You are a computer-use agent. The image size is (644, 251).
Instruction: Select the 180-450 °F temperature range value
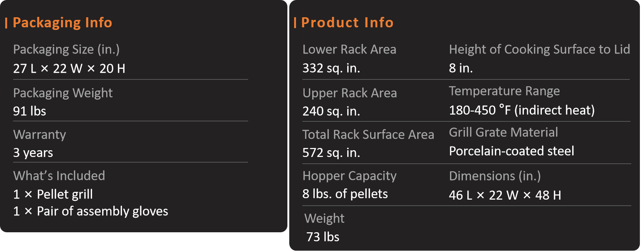pyautogui.click(x=522, y=110)
